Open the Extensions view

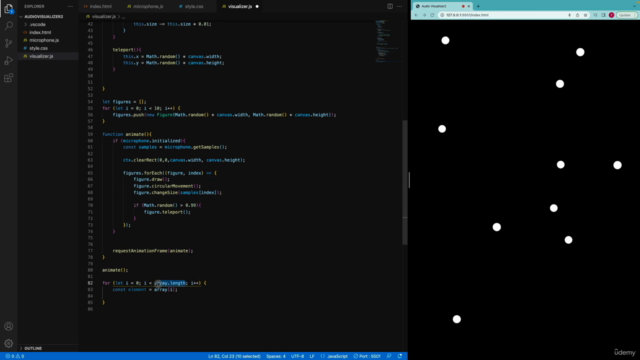[x=9, y=78]
